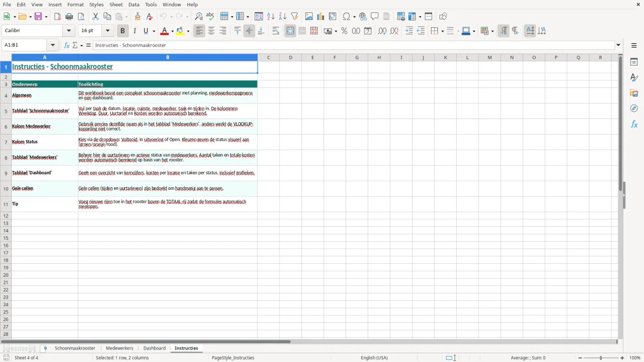Image resolution: width=644 pixels, height=362 pixels.
Task: Switch to the Schoonmaakrooster sheet tab
Action: (x=75, y=349)
